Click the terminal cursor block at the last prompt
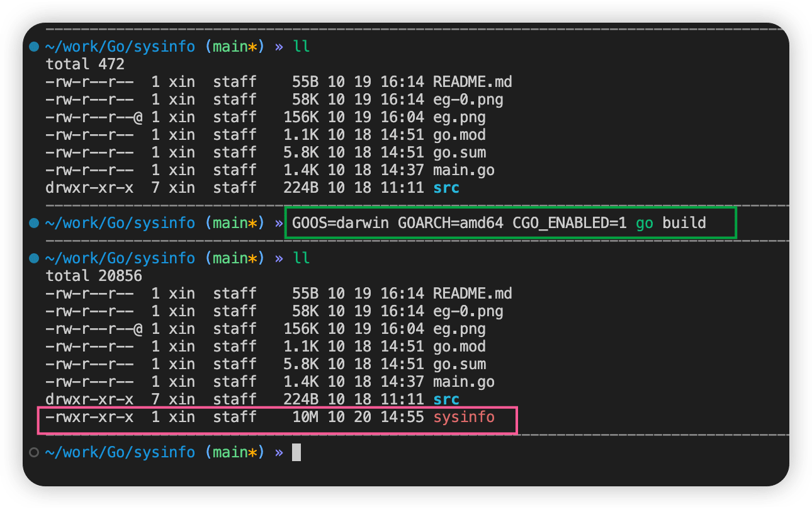Screen dimensions: 812x509 click(x=296, y=452)
